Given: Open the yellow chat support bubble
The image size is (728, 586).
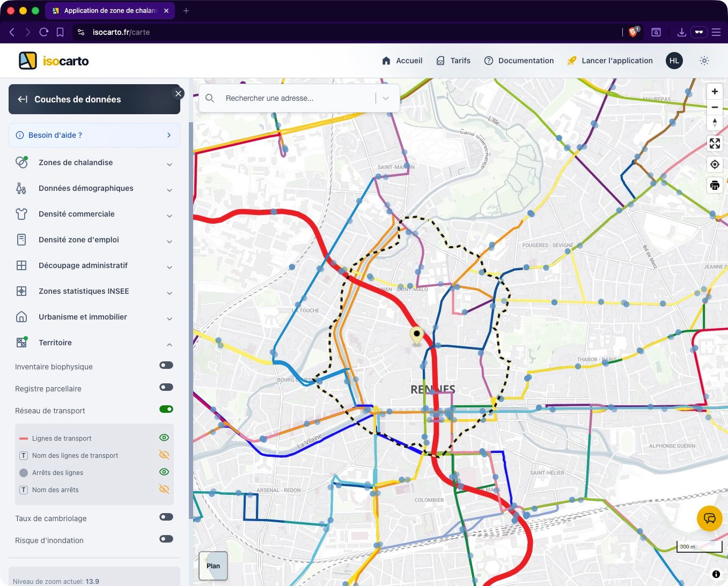Looking at the screenshot, I should (x=709, y=518).
